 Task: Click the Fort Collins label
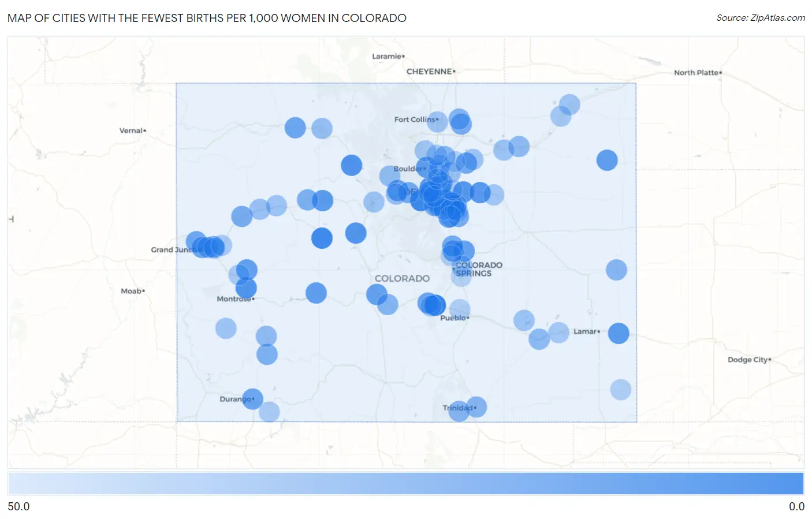(416, 120)
